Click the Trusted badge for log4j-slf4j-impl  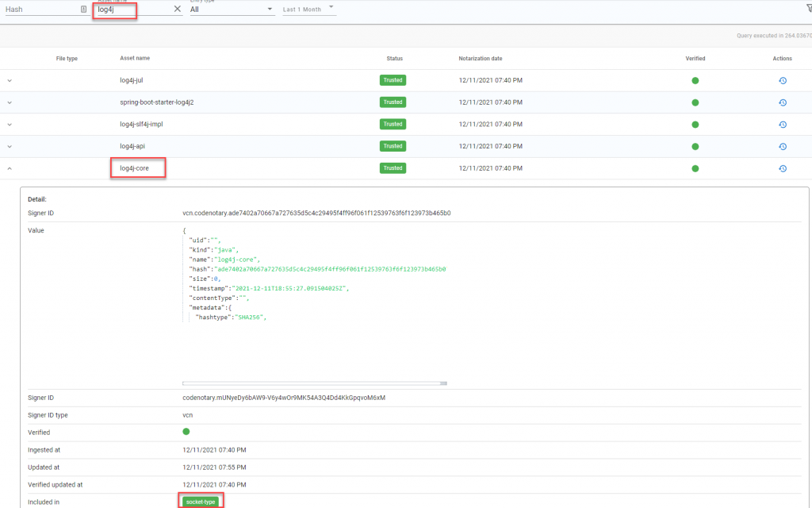(x=393, y=125)
